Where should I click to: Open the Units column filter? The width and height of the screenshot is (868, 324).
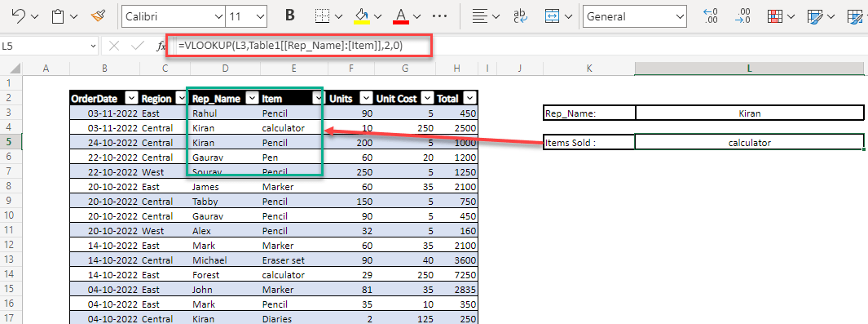(x=367, y=98)
